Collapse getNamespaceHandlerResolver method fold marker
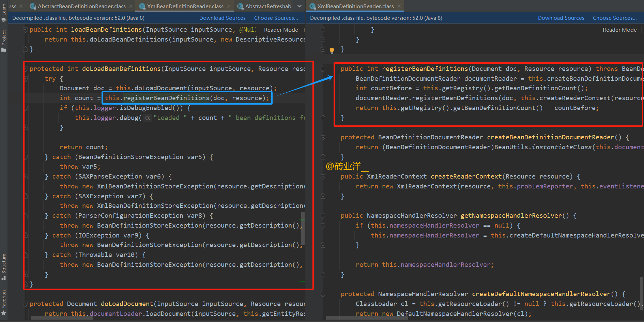Screen dimensions: 644x322 pyautogui.click(x=323, y=216)
